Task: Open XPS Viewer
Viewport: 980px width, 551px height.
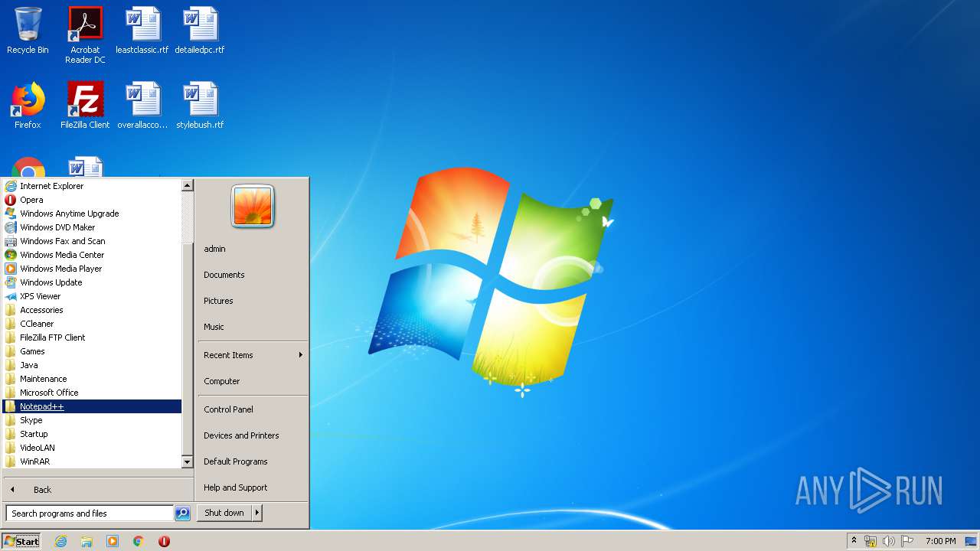Action: tap(92, 296)
